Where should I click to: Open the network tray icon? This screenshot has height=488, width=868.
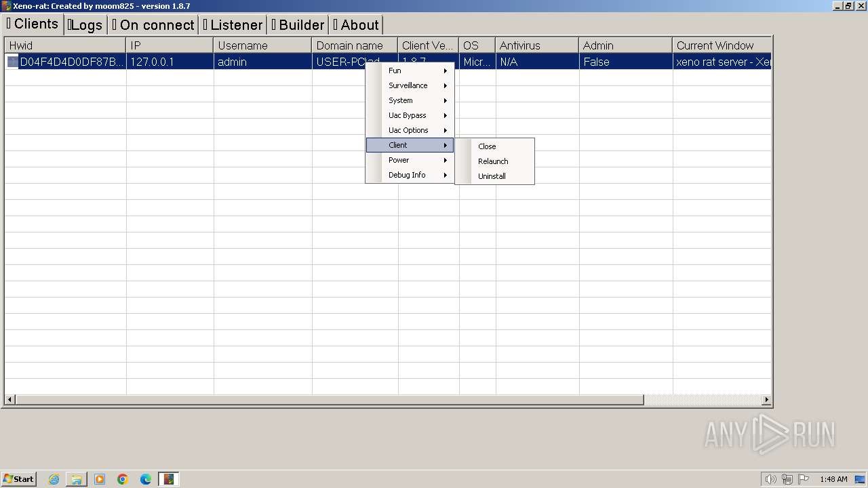(x=787, y=479)
